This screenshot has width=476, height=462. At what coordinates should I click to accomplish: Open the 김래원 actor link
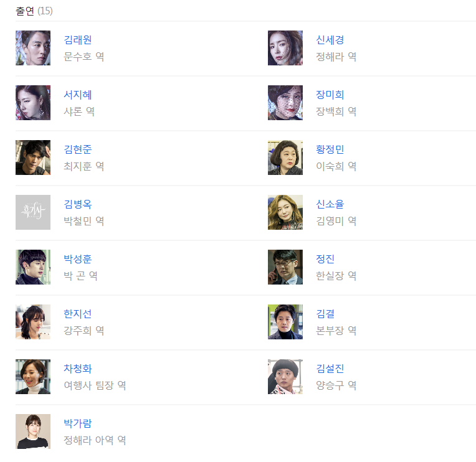coord(78,40)
